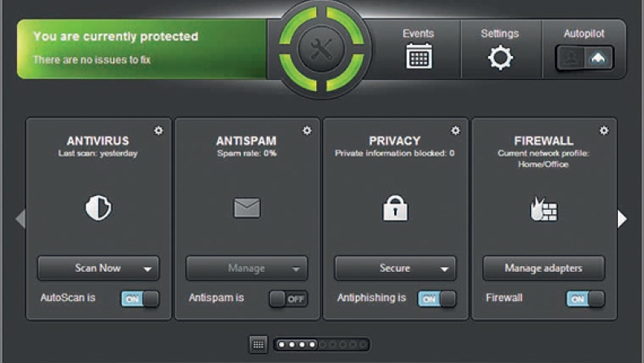Viewport: 644px width, 363px height.
Task: Click the ANTISPAM heading
Action: click(x=246, y=141)
